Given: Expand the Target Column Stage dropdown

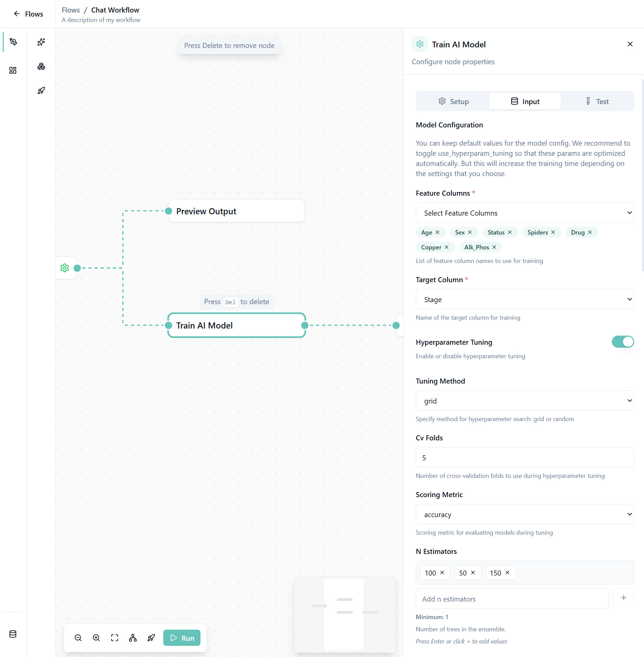Looking at the screenshot, I should pyautogui.click(x=524, y=299).
